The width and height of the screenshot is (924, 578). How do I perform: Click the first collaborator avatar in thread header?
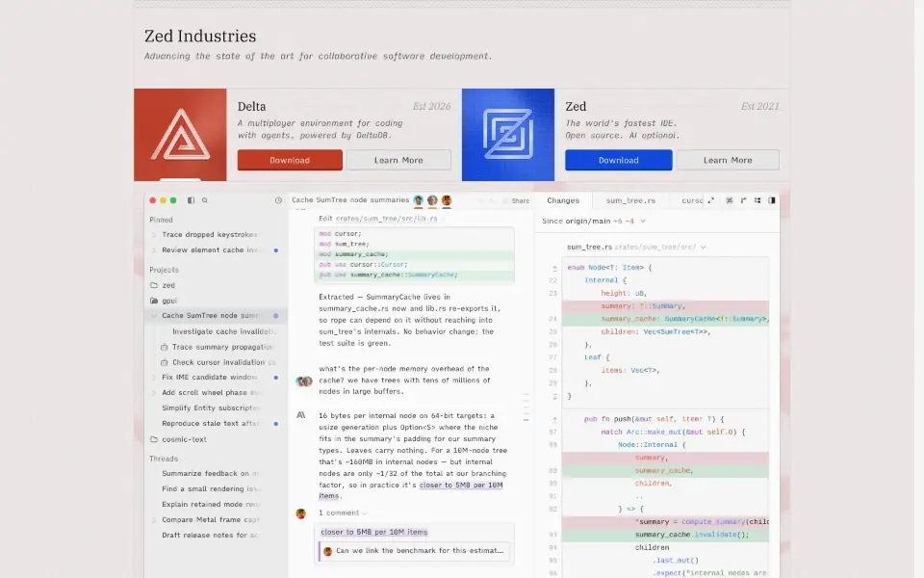[x=419, y=200]
